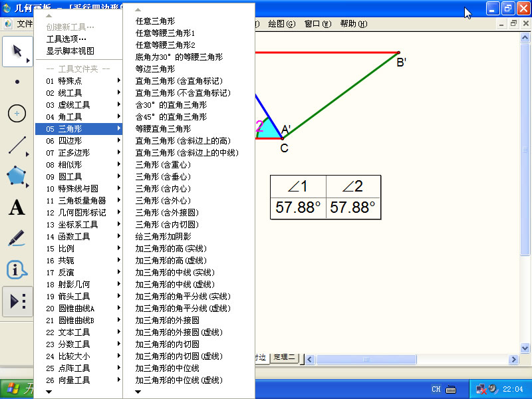Click the Custom tool button
The image size is (532, 399).
[x=17, y=302]
